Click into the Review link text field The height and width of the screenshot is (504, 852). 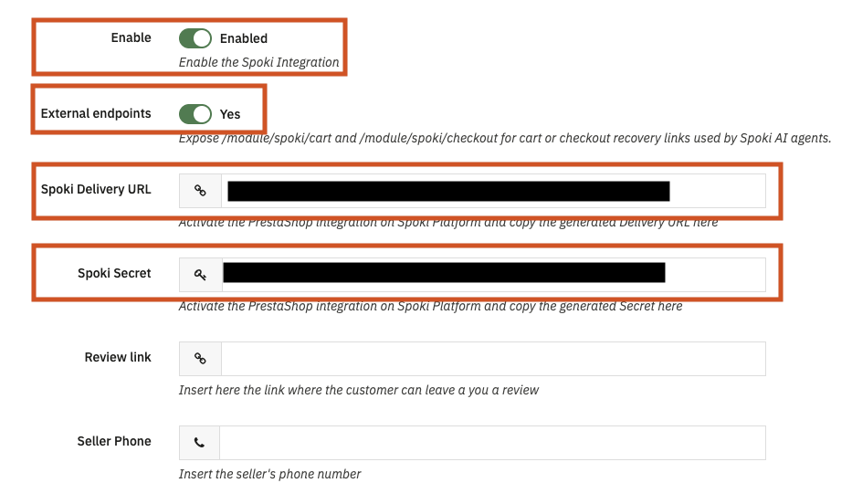pos(493,359)
